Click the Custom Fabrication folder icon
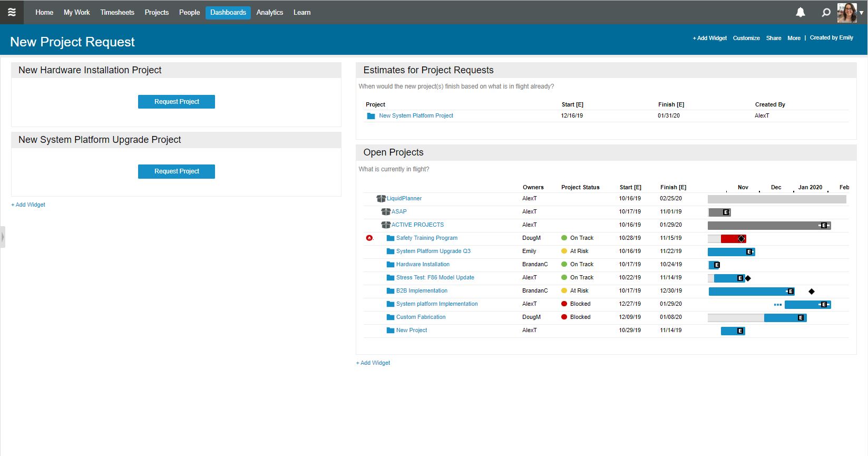 (391, 317)
